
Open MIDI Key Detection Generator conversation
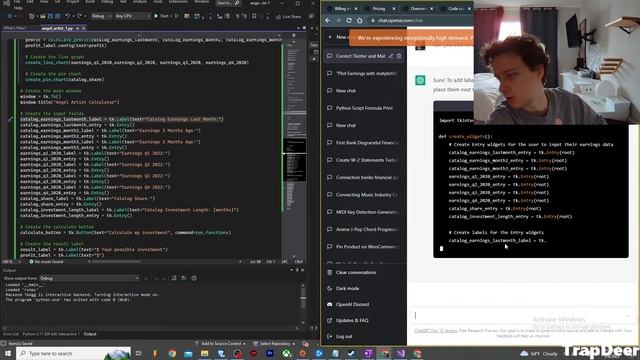[364, 212]
